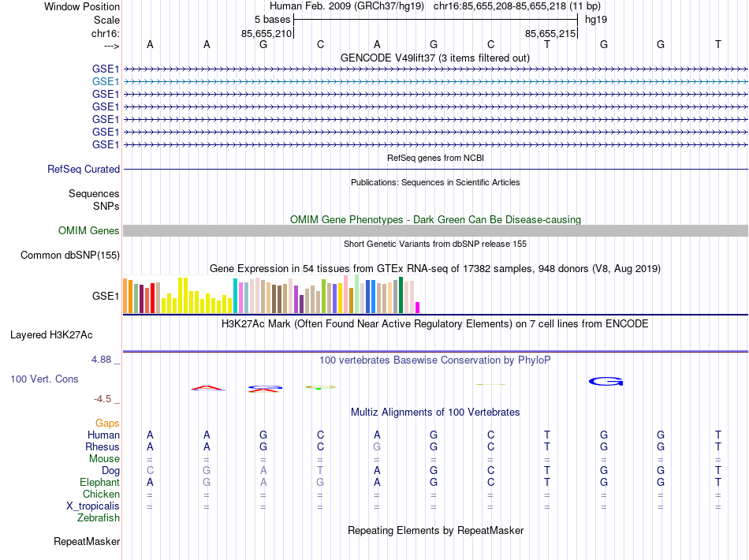Click the dark green bar in GTEx chart
749x560 pixels.
(x=401, y=295)
